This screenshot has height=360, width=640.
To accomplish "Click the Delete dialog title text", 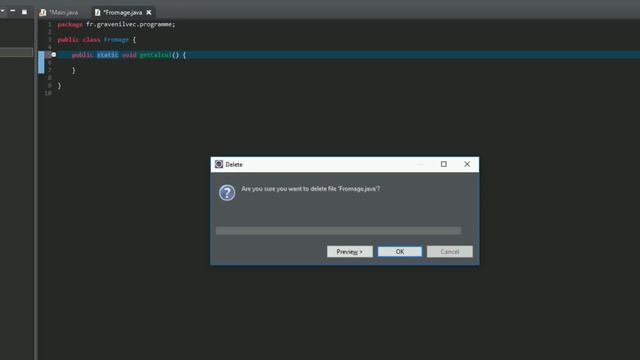I will pyautogui.click(x=234, y=164).
